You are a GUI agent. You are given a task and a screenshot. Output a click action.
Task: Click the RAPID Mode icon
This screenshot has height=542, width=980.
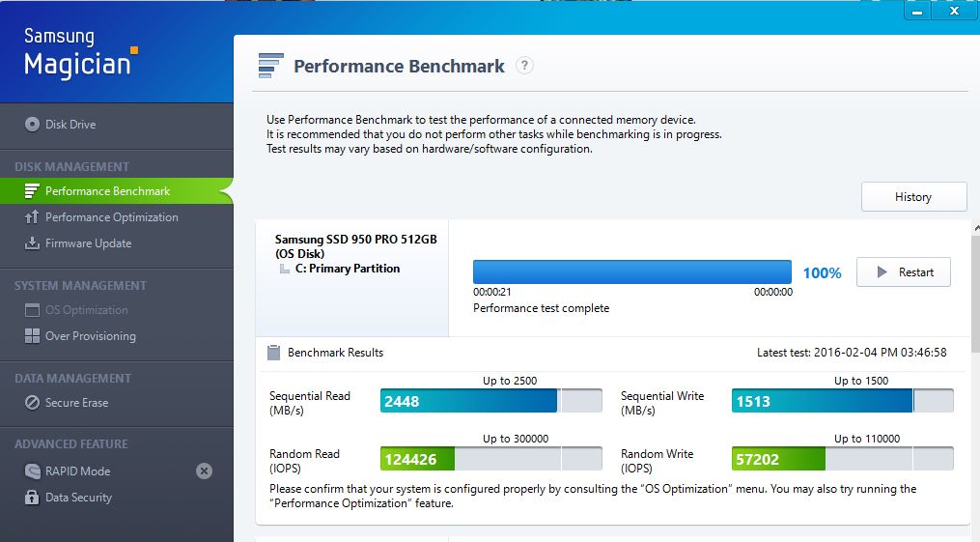coord(32,471)
